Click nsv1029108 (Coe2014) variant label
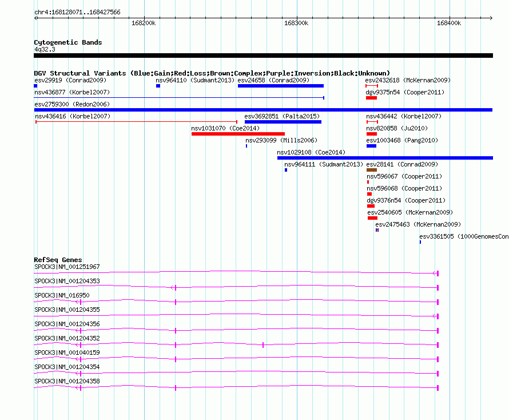Image resolution: width=509 pixels, height=420 pixels. pos(311,152)
